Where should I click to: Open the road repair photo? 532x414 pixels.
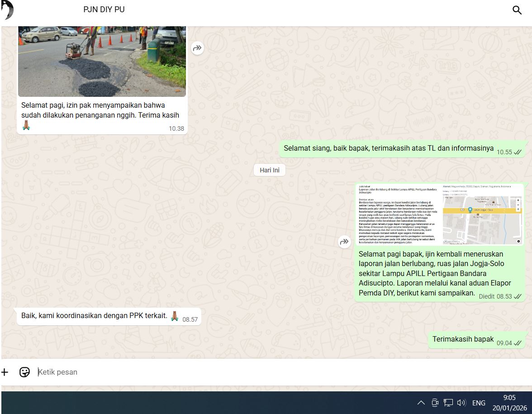click(102, 61)
